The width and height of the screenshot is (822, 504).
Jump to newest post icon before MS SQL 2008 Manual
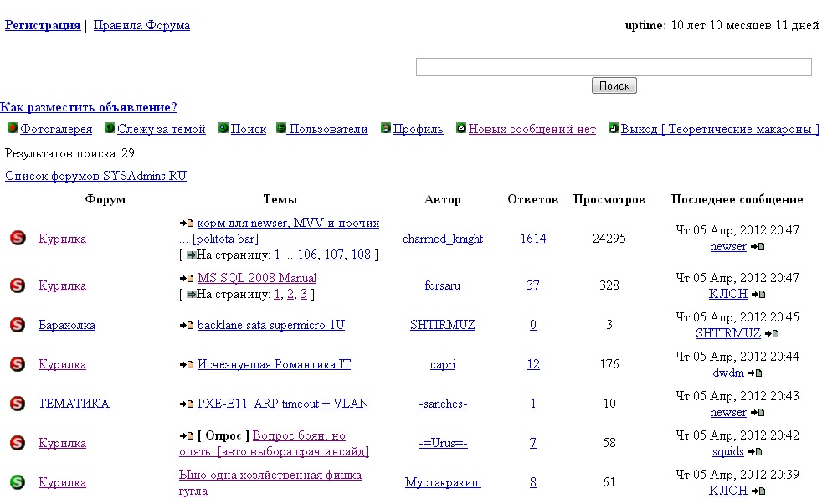(x=187, y=278)
